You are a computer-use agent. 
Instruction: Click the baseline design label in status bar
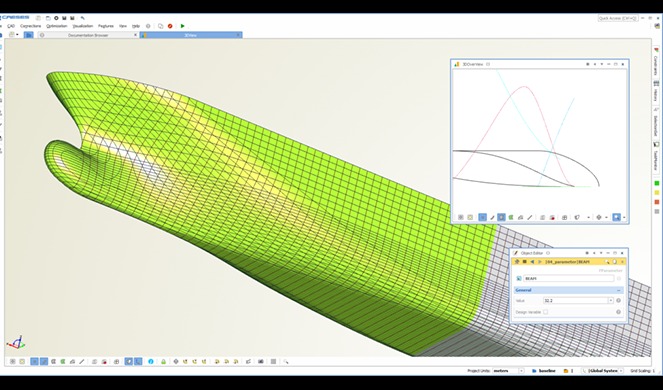(x=547, y=371)
